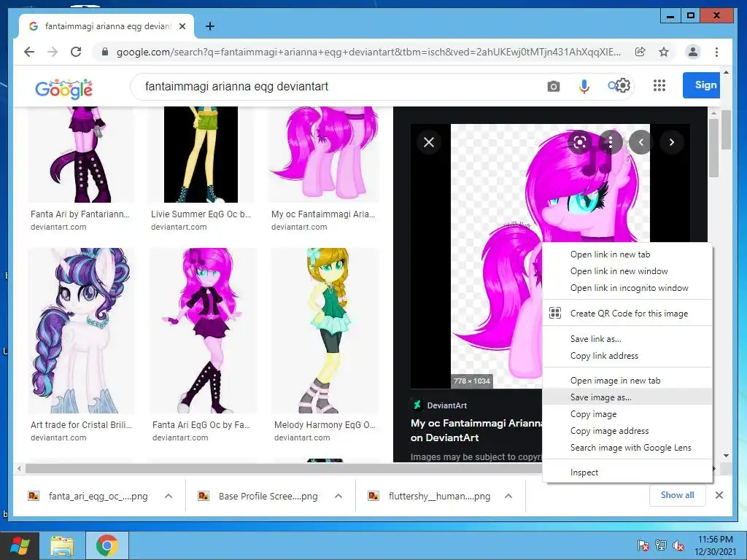Open the Windows Start menu

click(x=19, y=545)
